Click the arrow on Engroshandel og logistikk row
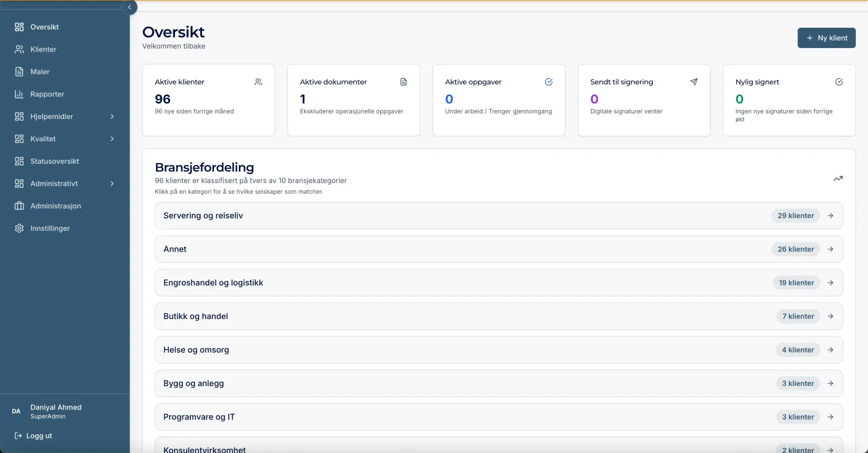Image resolution: width=868 pixels, height=453 pixels. coord(830,283)
